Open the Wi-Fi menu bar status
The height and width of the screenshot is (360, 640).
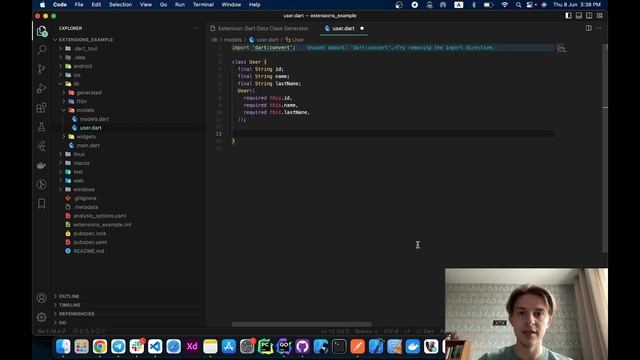(x=505, y=5)
